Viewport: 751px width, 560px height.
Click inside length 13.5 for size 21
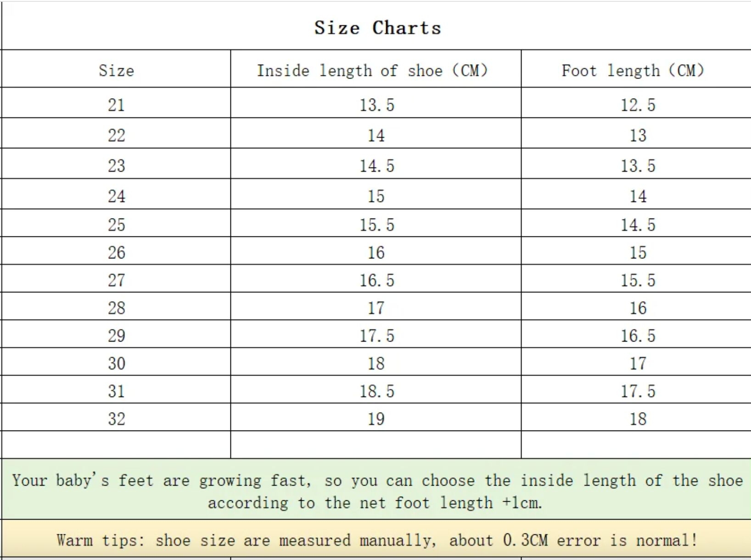[x=376, y=105]
